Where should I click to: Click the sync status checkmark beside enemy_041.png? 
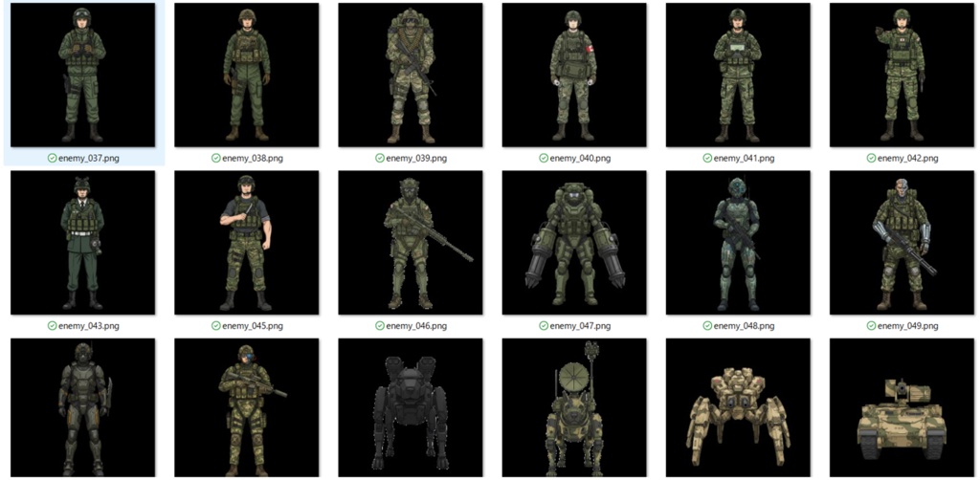(x=707, y=159)
